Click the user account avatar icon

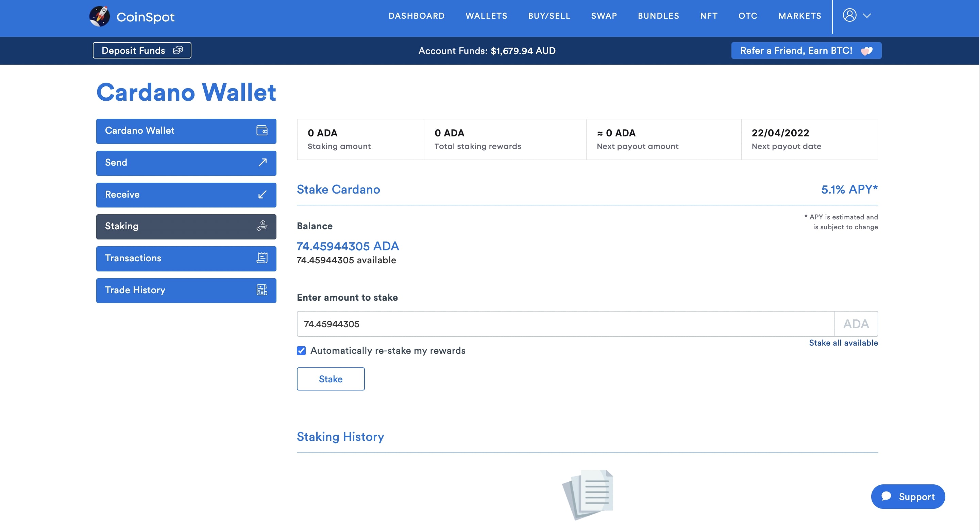[x=849, y=15]
